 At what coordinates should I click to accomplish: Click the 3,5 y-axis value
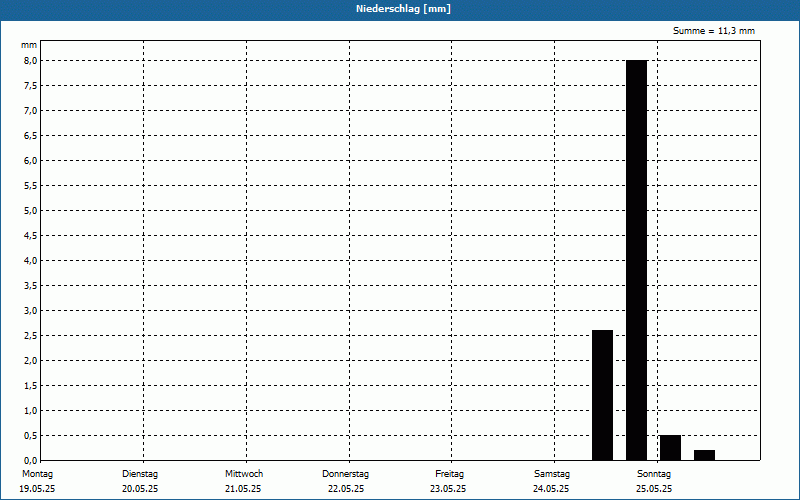[x=31, y=286]
